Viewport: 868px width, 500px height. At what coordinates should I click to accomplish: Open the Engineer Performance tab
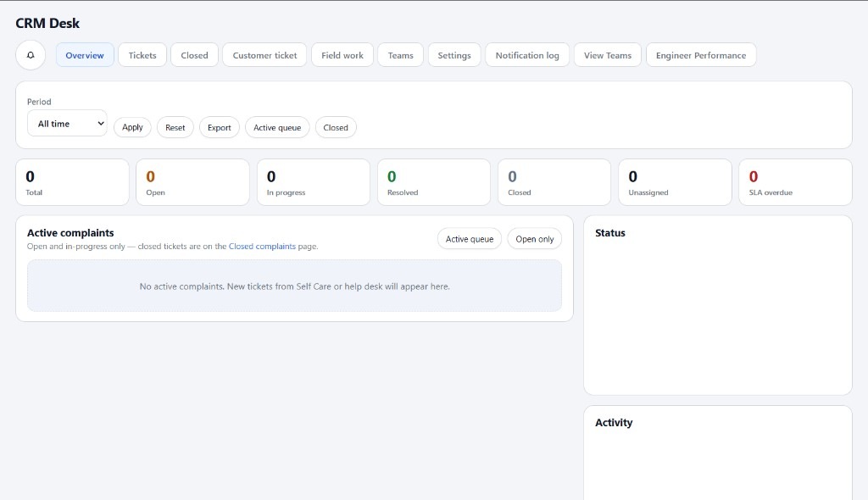coord(701,55)
